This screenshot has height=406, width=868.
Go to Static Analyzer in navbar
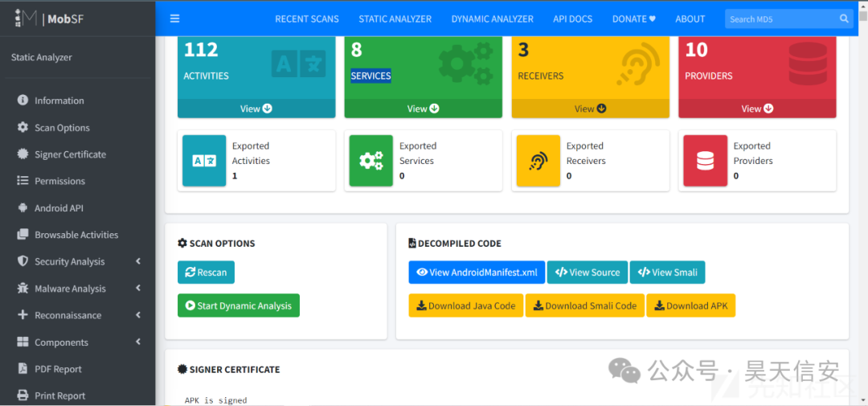[x=395, y=18]
